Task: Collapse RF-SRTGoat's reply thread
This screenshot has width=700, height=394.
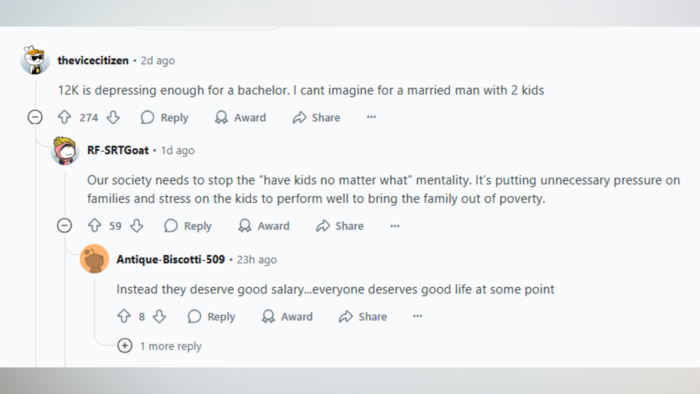Action: [x=64, y=226]
